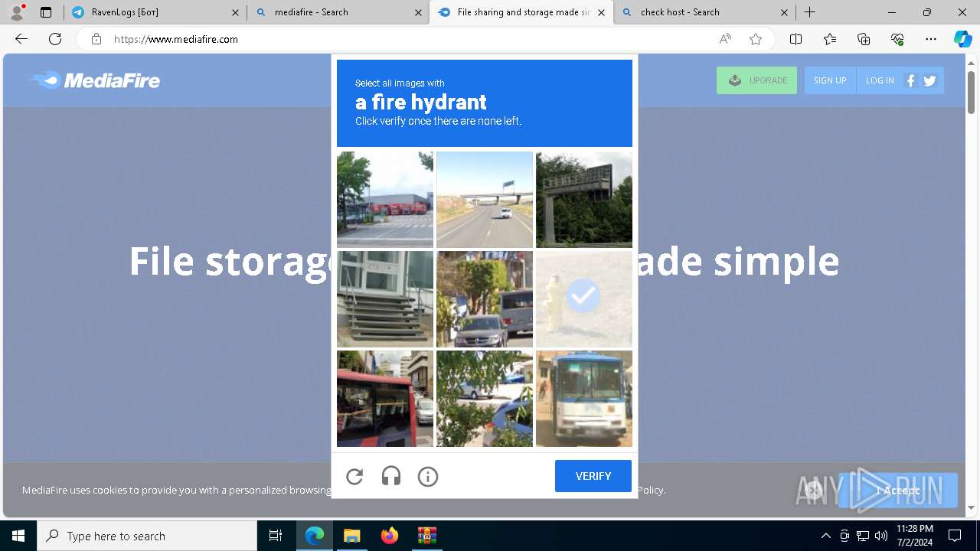Open the Favorites list icon
Screen dimensions: 980x551
(x=830, y=39)
